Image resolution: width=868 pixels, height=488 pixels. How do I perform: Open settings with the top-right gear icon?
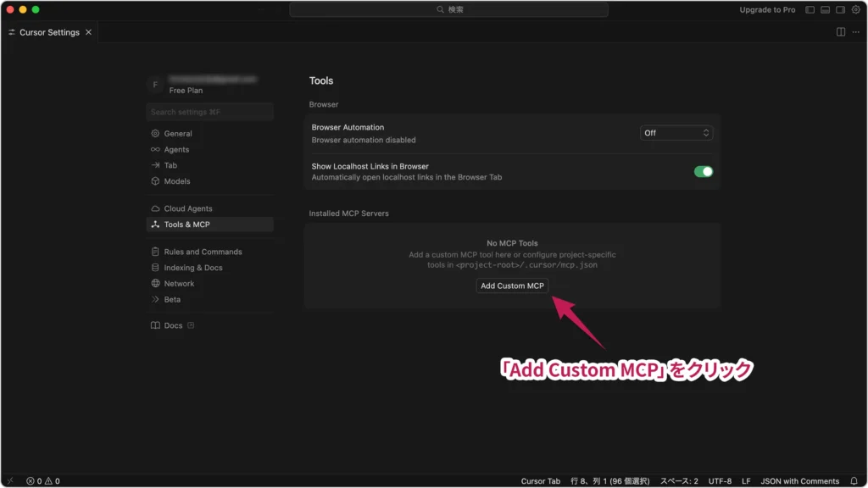[855, 9]
